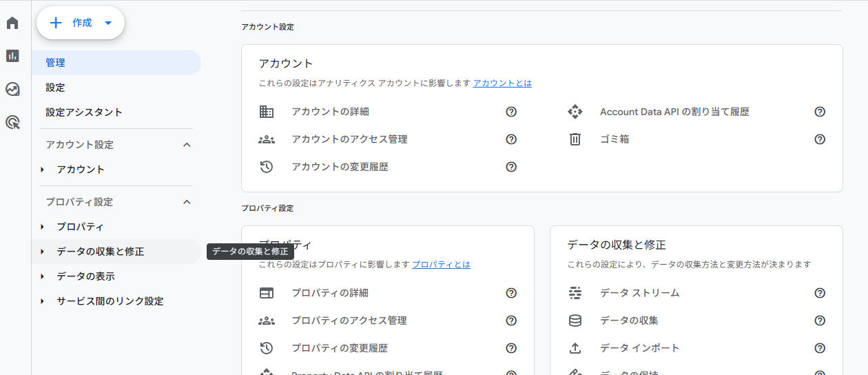This screenshot has height=375, width=868.
Task: Click help icon beside Account Data API の割り当て履歴
Action: click(820, 112)
